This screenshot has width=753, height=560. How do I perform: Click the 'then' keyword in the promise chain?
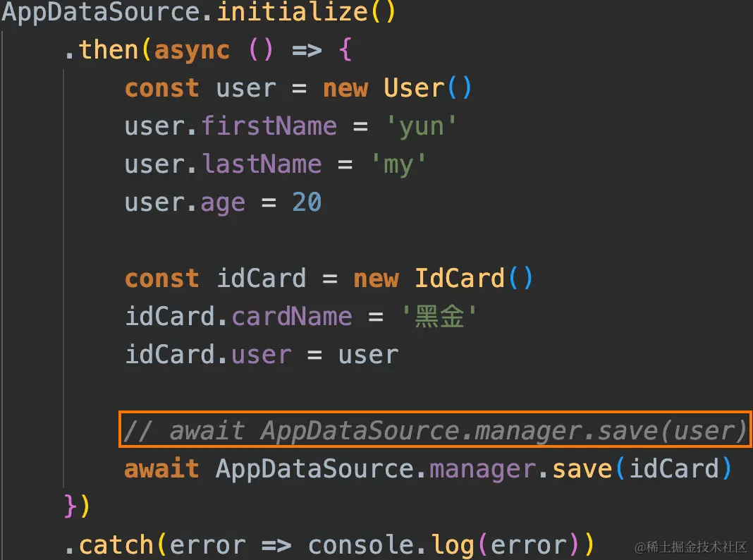(109, 50)
